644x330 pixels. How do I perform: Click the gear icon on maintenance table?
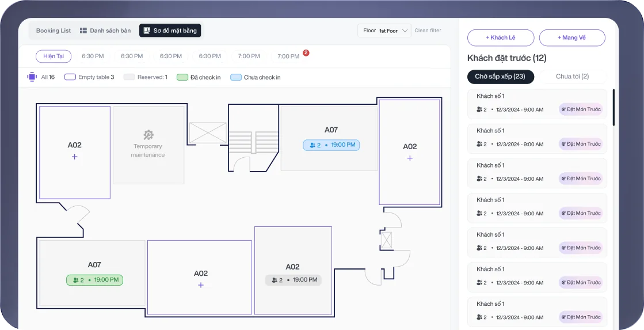coord(148,135)
